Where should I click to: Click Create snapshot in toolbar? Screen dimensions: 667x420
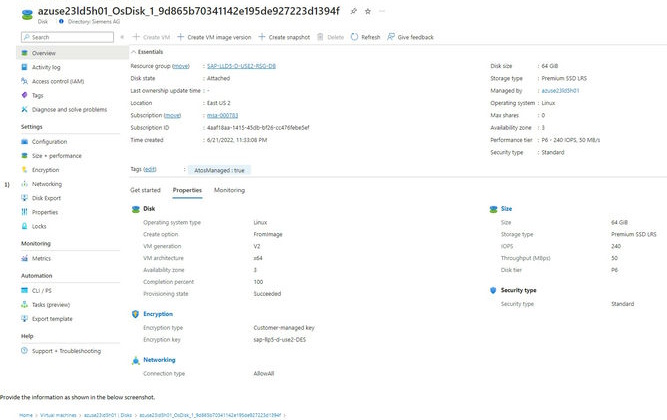pos(284,37)
